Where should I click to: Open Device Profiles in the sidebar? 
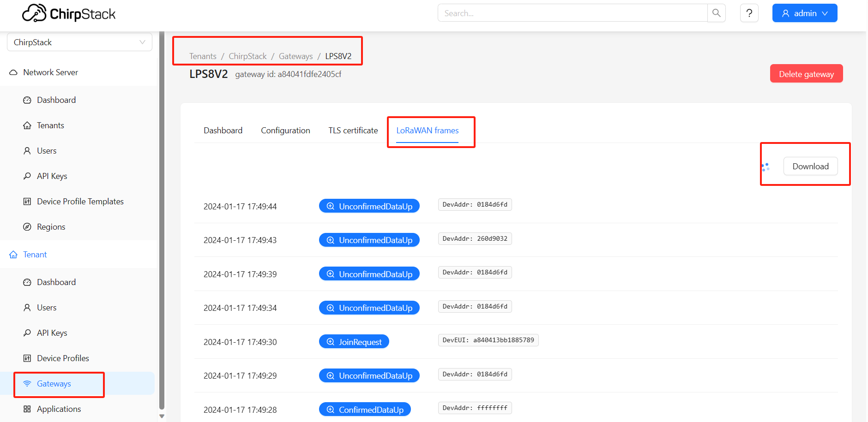pos(63,358)
